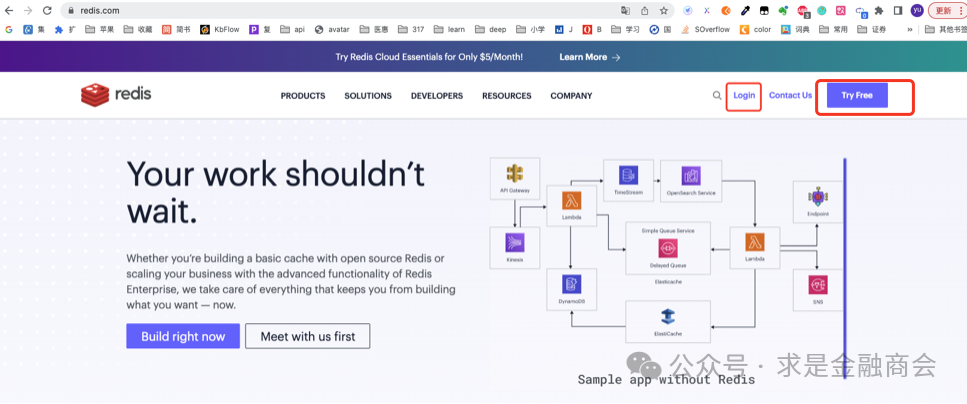Click the purple P 复 bookmark
The image size is (967, 404).
[260, 29]
